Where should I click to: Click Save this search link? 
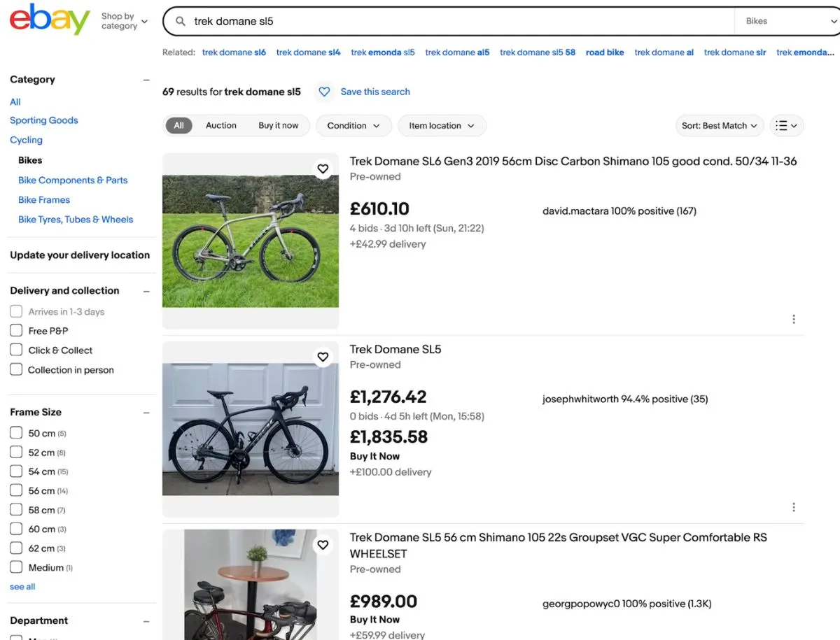tap(375, 92)
